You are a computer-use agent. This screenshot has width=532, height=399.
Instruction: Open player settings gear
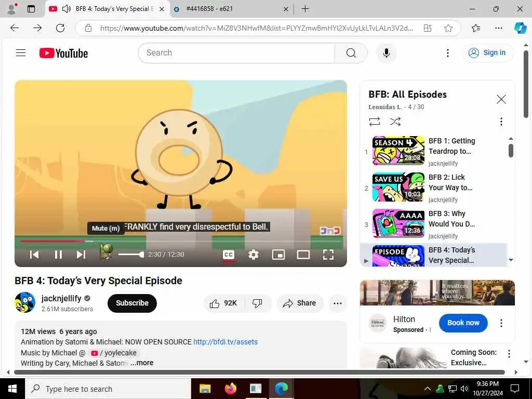pos(254,255)
